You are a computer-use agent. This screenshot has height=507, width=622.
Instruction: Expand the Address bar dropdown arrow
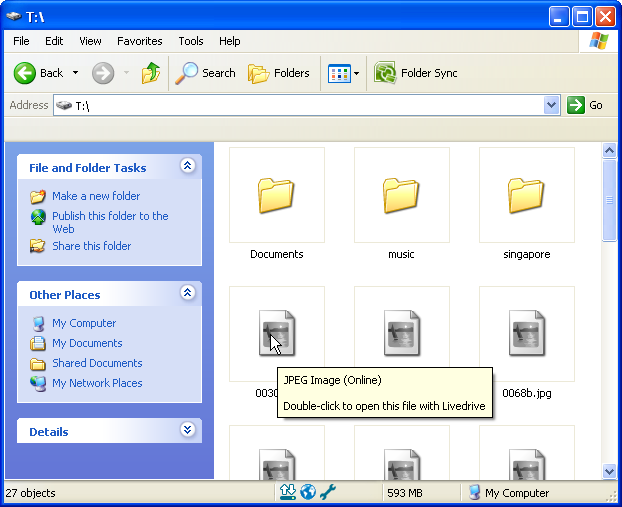[x=552, y=105]
